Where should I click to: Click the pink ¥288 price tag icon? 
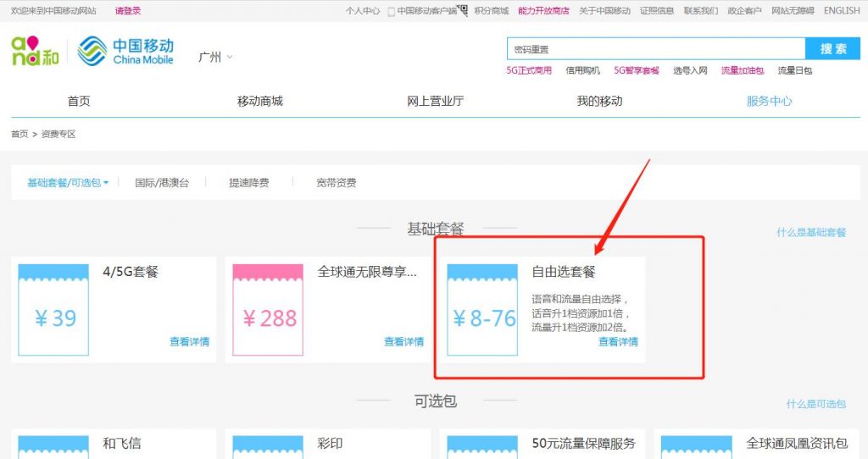click(x=268, y=310)
